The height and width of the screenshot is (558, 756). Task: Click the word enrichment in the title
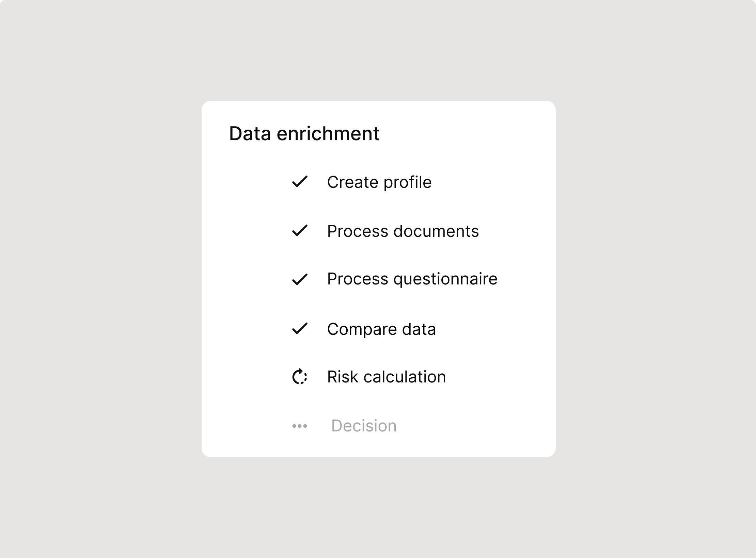pyautogui.click(x=328, y=133)
